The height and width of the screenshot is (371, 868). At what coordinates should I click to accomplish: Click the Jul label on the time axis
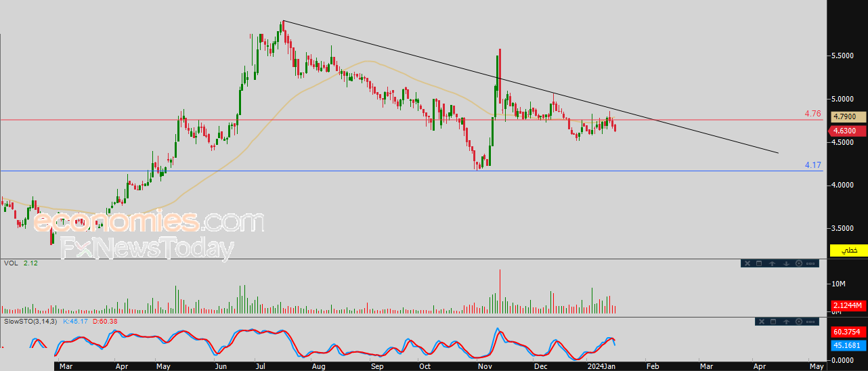261,366
